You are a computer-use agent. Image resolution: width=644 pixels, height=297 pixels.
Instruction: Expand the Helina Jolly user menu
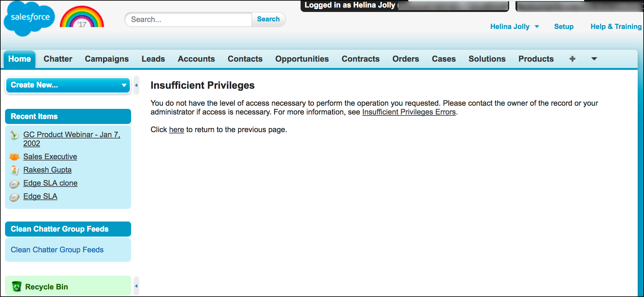click(x=515, y=27)
